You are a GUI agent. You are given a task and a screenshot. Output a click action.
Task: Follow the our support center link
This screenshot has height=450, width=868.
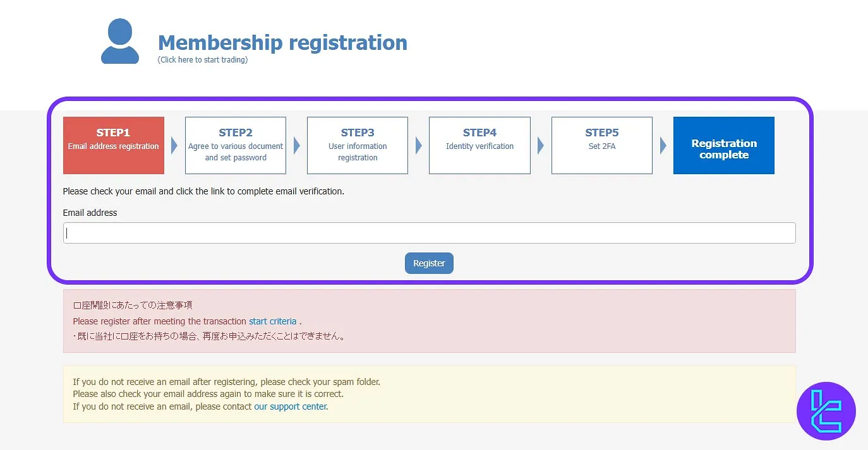point(291,406)
